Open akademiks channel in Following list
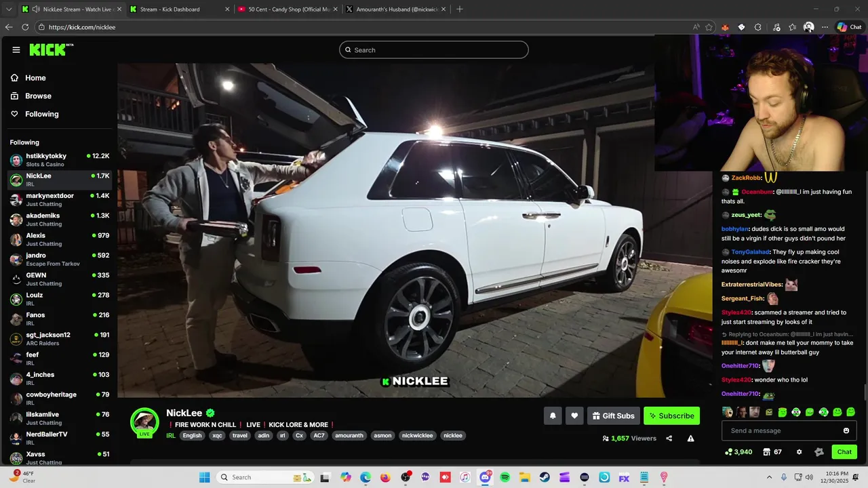The image size is (868, 488). (x=60, y=220)
